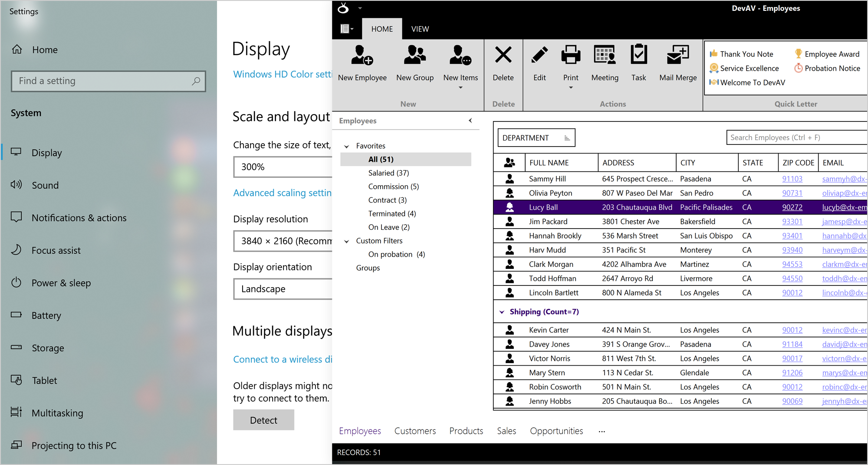Collapse the Employees navigation pane
868x465 pixels.
[470, 121]
